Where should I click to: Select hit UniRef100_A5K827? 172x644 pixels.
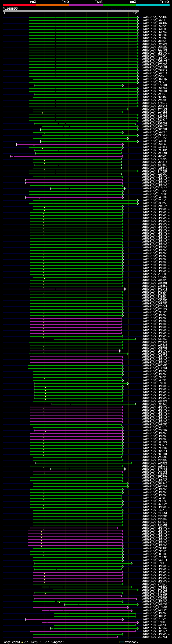tap(154, 404)
